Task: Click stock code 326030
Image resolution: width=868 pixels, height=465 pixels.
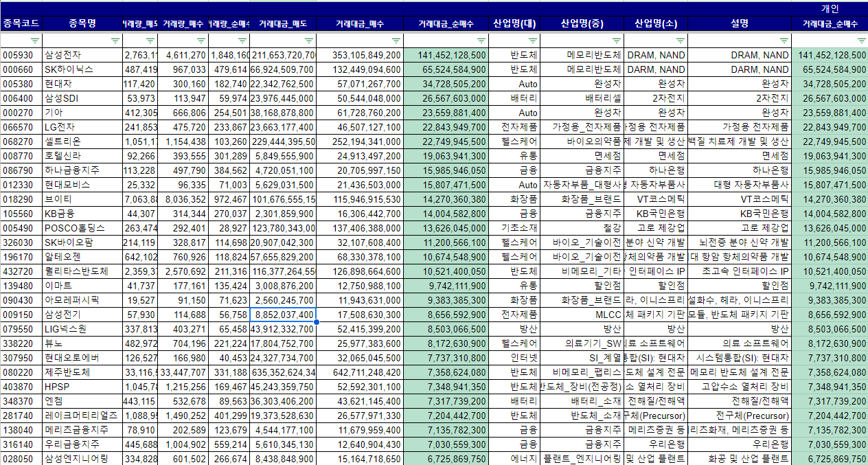Action: click(x=21, y=242)
